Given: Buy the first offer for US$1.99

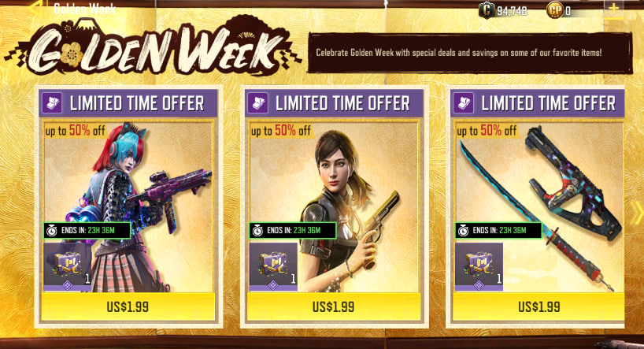Looking at the screenshot, I should [x=128, y=306].
